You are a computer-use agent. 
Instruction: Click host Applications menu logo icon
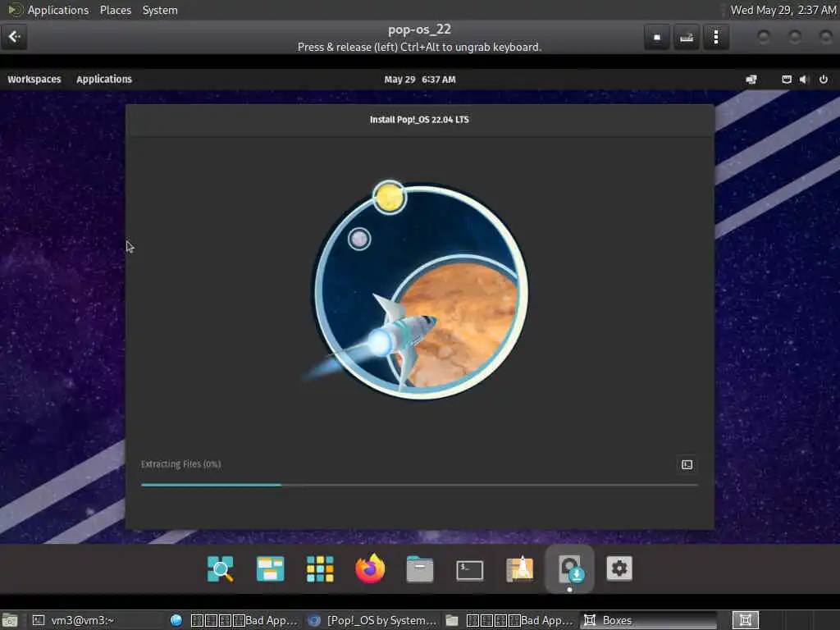[x=15, y=10]
